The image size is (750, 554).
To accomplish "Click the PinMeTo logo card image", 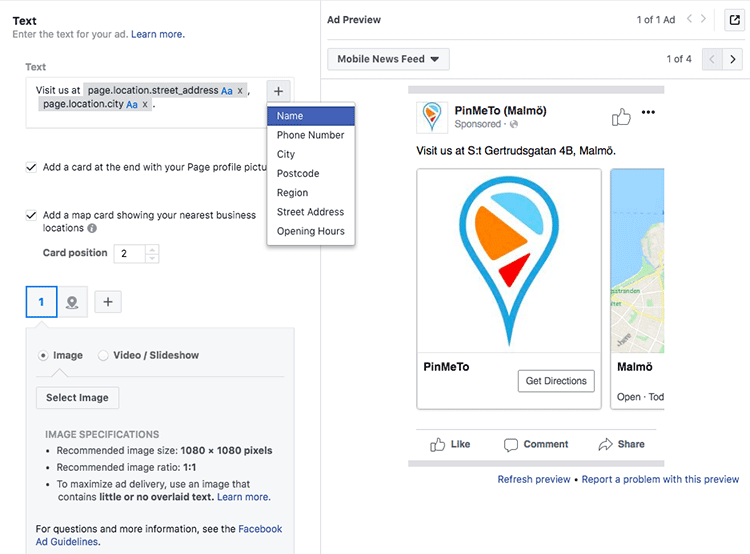I will (x=509, y=261).
